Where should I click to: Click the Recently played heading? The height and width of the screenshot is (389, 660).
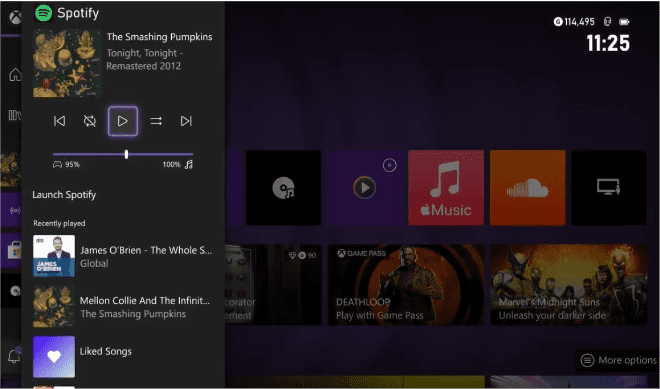(x=59, y=224)
